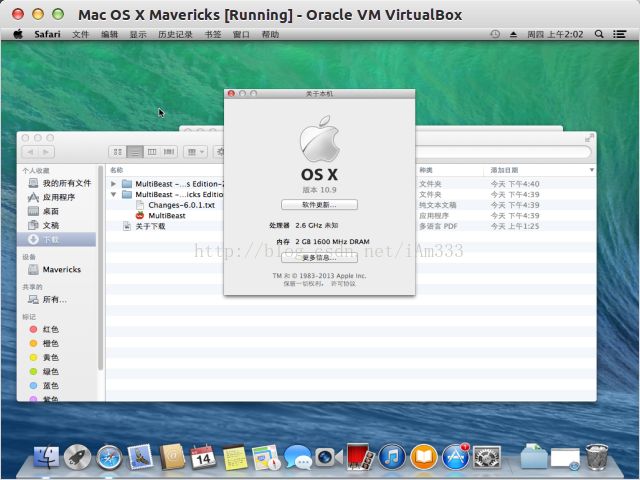Open the 编辑 menu

coord(109,34)
